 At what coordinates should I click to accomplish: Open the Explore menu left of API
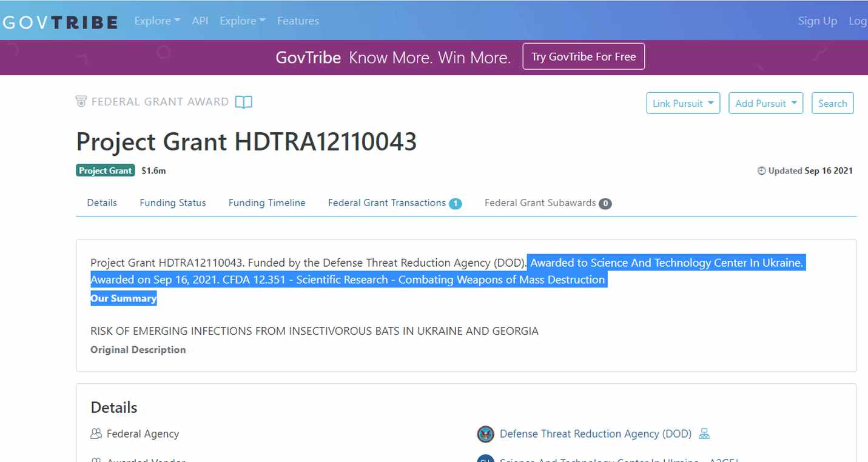[x=157, y=21]
